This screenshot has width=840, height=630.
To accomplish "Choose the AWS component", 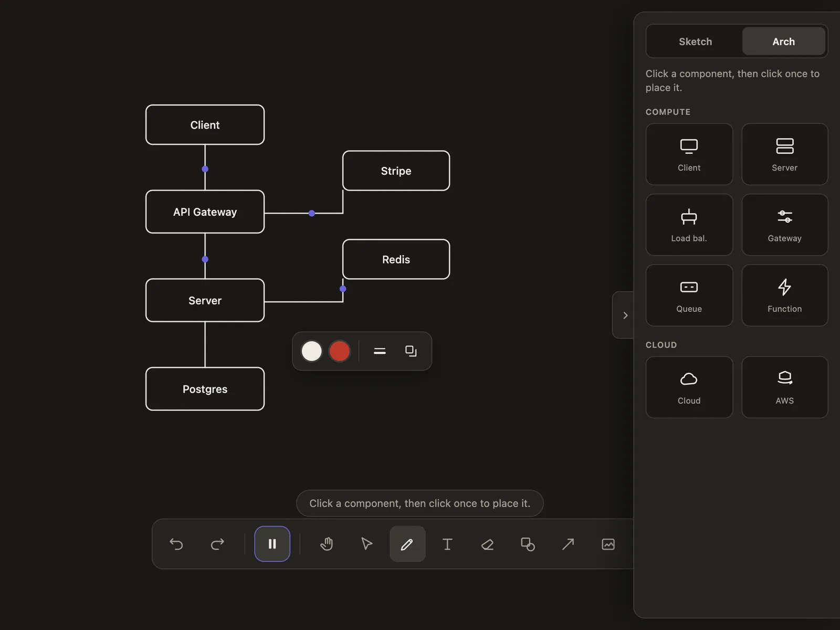I will pos(785,387).
